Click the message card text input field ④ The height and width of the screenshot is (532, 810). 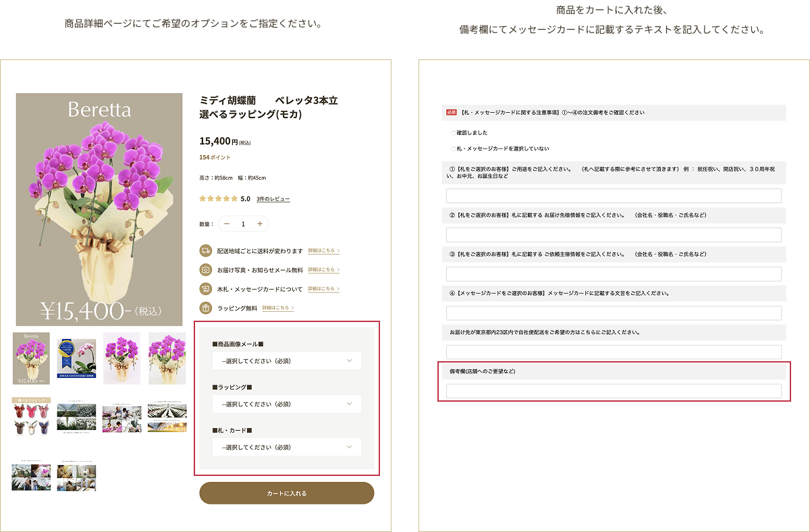point(614,313)
